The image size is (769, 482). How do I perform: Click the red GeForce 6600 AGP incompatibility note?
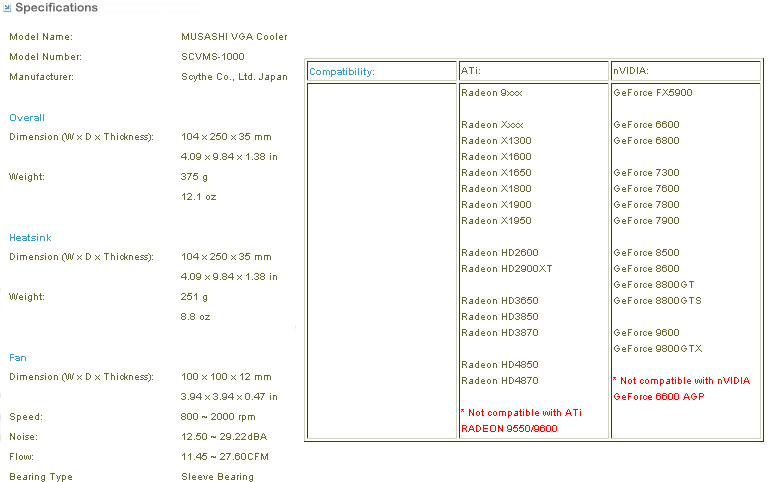tap(680, 388)
